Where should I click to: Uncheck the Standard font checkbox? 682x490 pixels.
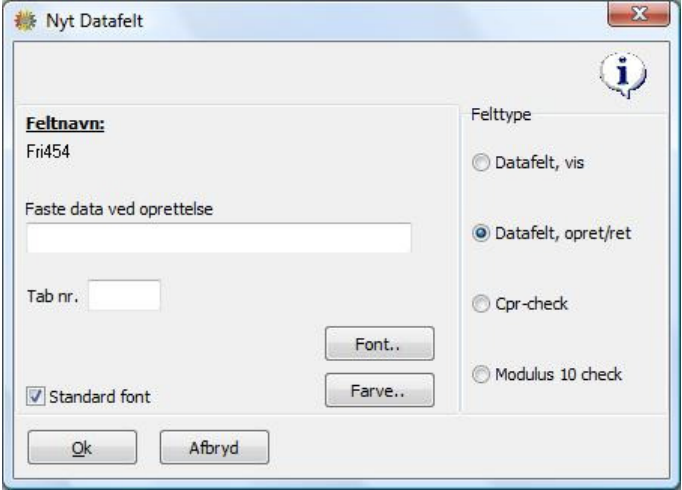(35, 396)
